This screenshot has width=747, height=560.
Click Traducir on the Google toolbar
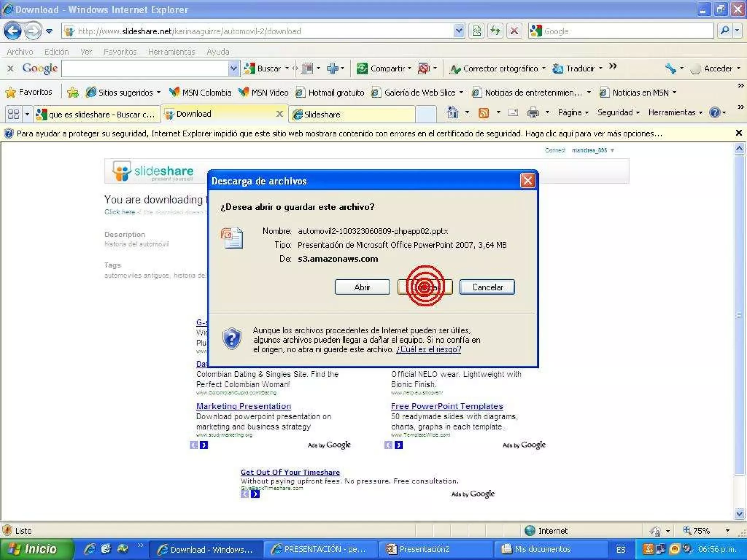[x=580, y=69]
